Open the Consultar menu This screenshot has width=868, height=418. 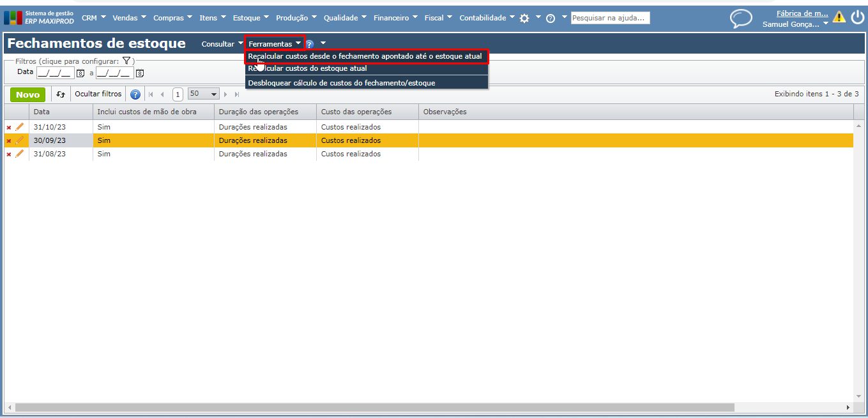point(222,44)
